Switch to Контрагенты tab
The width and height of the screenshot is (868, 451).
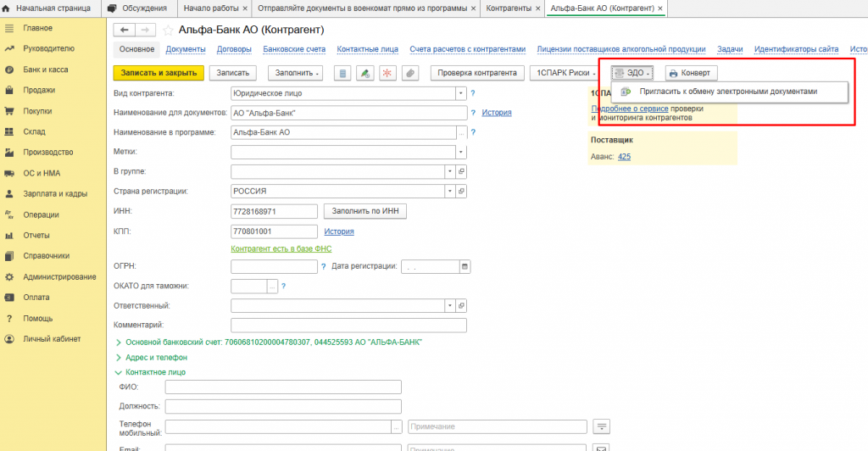pyautogui.click(x=509, y=8)
